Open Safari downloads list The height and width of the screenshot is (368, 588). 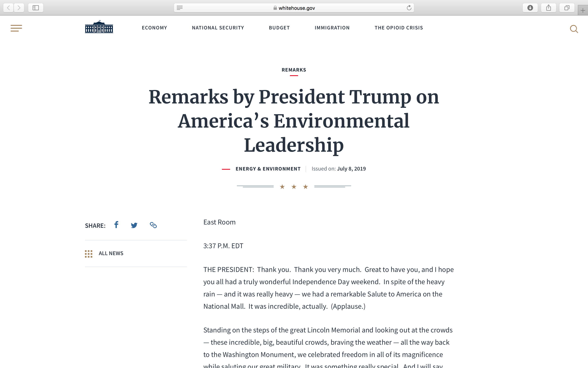pyautogui.click(x=530, y=8)
